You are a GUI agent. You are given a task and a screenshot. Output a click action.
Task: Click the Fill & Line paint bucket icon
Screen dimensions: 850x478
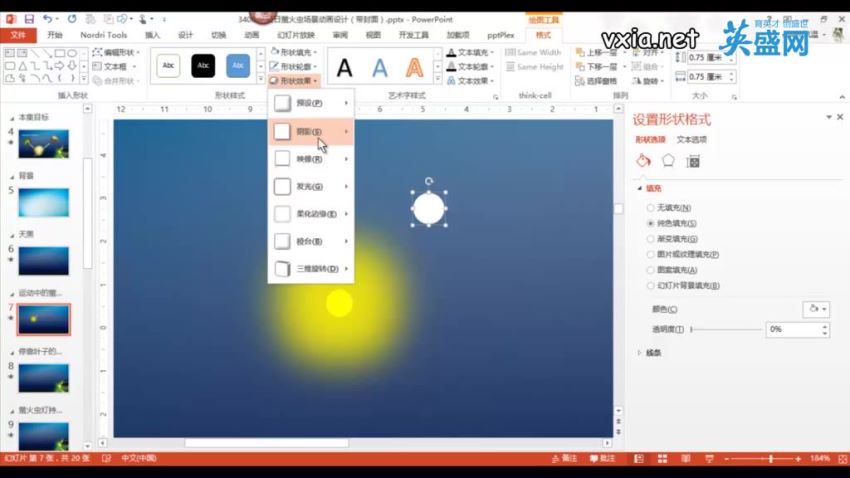pos(644,161)
